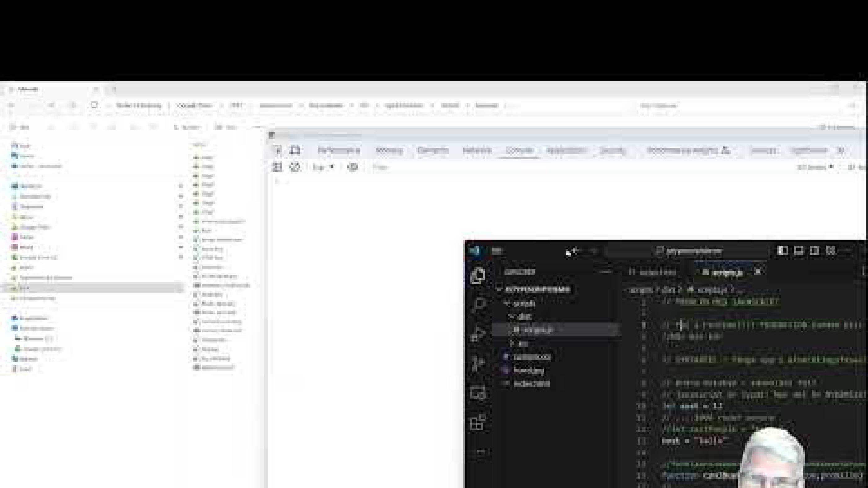This screenshot has height=488, width=868.
Task: Open the Explorer view in VS Code activity bar
Action: 478,277
